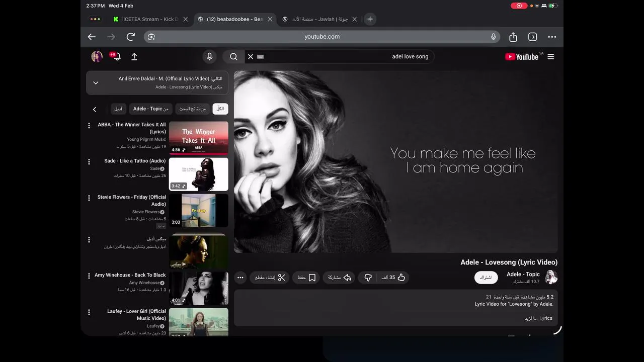Image resolution: width=644 pixels, height=362 pixels.
Task: Select the من نتائج البحث filter chip
Action: pyautogui.click(x=193, y=109)
